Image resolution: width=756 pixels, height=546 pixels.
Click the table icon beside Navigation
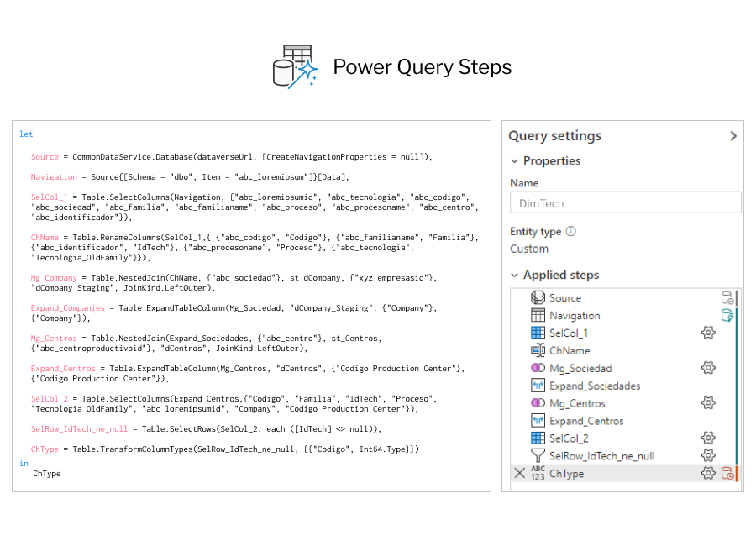point(538,316)
